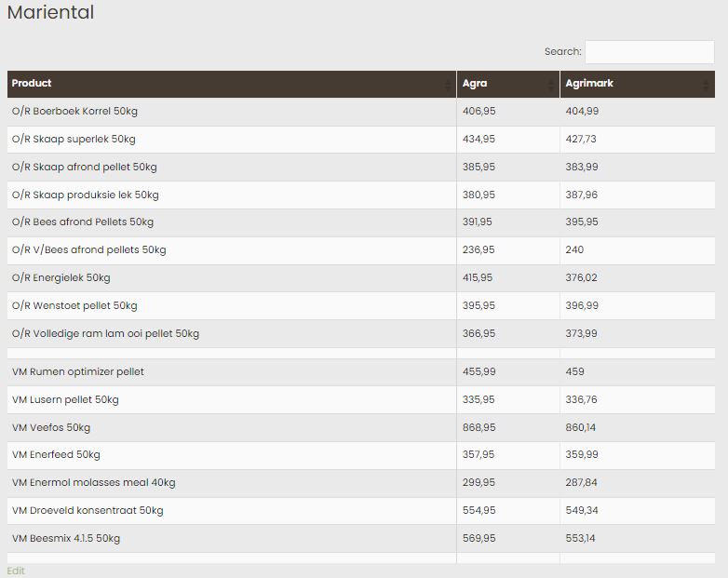Screen dimensions: 728x578
Task: Click Agra price 385,95
Action: click(x=479, y=168)
